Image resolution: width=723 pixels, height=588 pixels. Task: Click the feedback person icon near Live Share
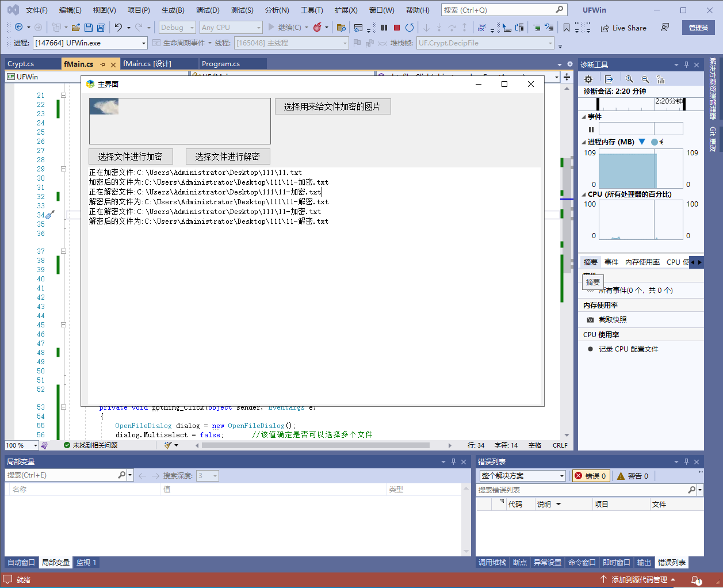(x=665, y=27)
